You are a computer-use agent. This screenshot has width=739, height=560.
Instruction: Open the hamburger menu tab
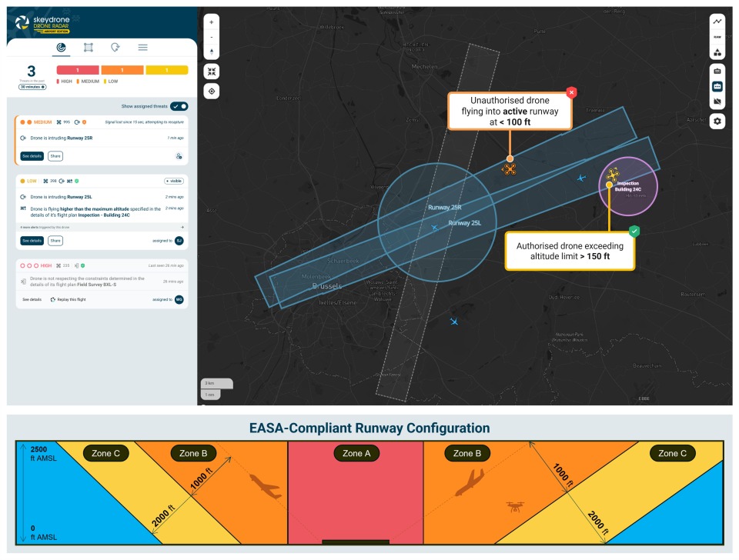(142, 48)
